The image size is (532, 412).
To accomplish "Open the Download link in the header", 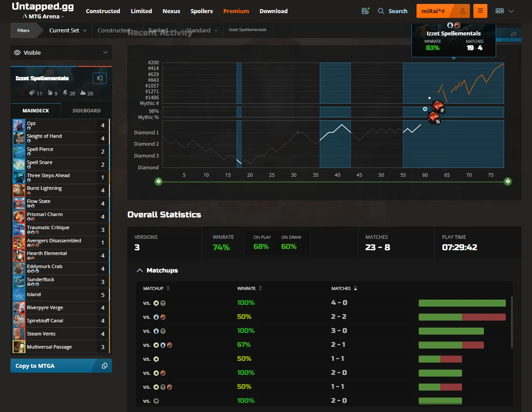I will pos(273,11).
